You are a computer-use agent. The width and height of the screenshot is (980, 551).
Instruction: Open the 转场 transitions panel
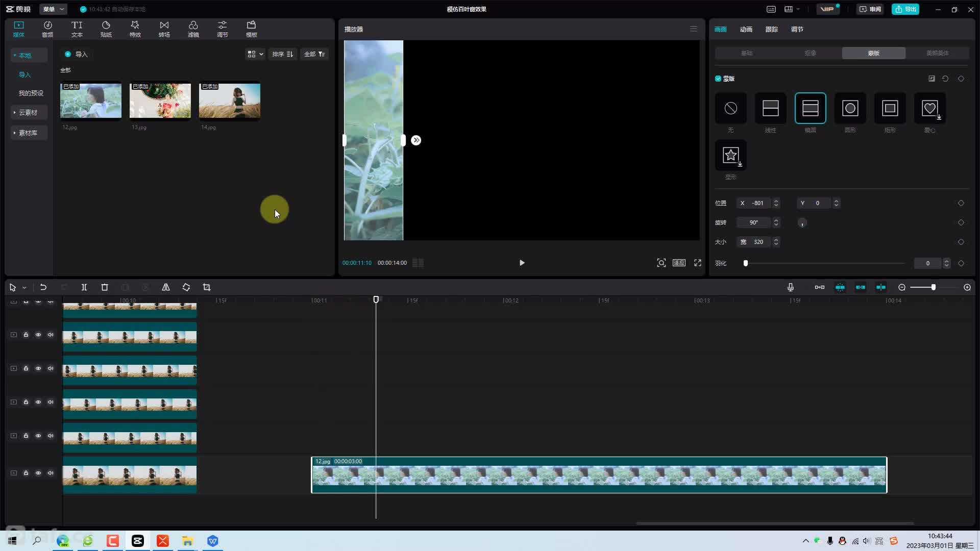coord(164,29)
